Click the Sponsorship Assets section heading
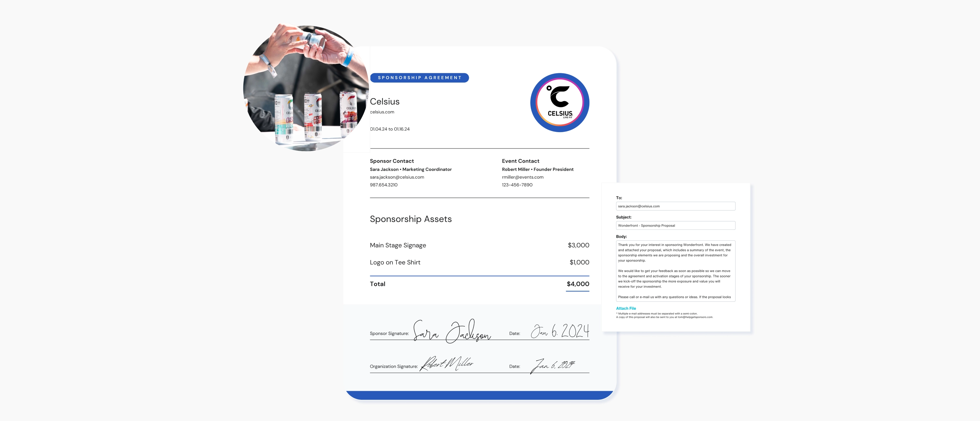Viewport: 980px width, 421px height. (411, 219)
